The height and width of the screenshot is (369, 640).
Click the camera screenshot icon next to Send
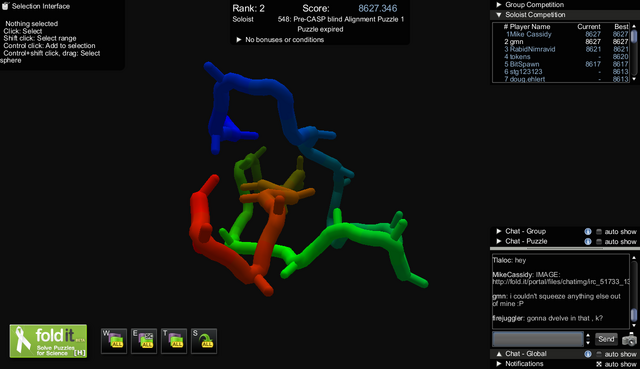coord(629,339)
